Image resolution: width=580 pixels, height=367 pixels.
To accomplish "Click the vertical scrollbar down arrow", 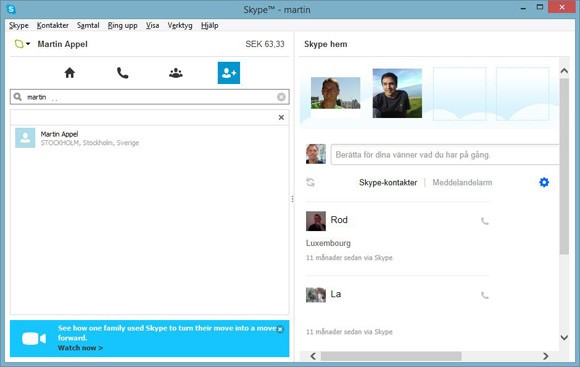I will pos(564,337).
